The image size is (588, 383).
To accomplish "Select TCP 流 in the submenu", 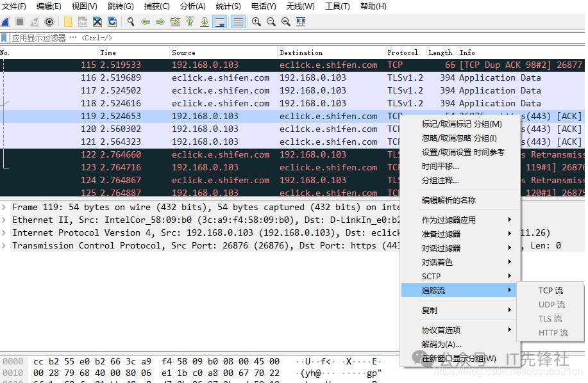I will click(550, 291).
